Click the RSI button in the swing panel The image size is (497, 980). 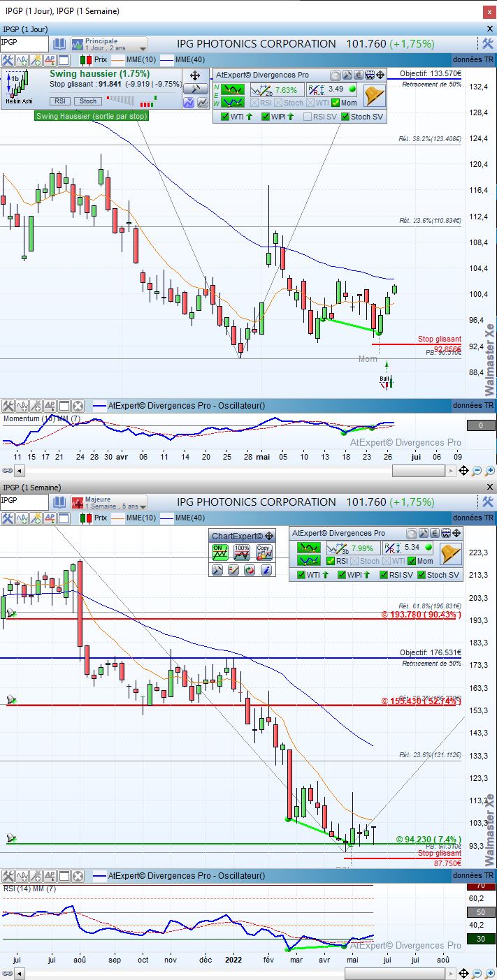click(x=61, y=101)
